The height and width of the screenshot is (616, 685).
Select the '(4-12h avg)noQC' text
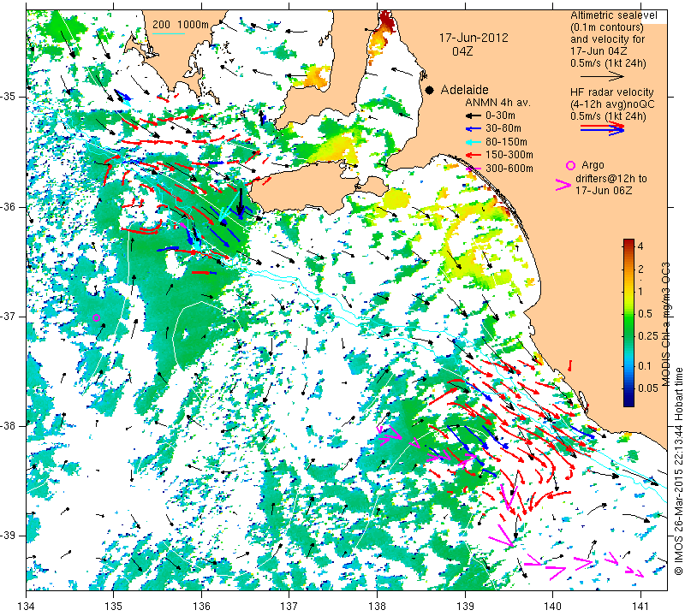point(612,104)
